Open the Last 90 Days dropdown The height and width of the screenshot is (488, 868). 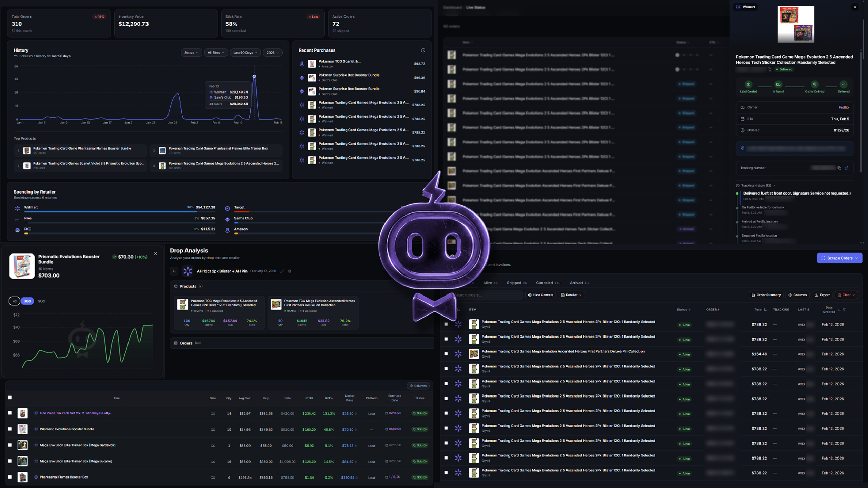coord(245,53)
